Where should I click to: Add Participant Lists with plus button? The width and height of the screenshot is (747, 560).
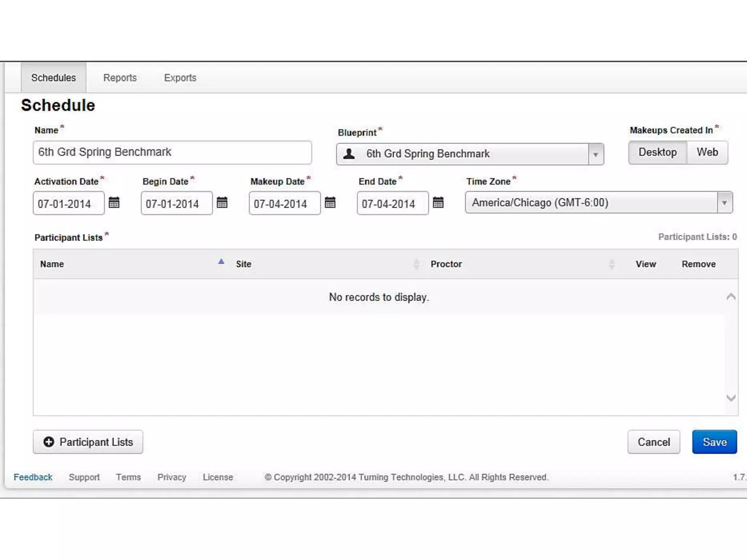click(88, 442)
